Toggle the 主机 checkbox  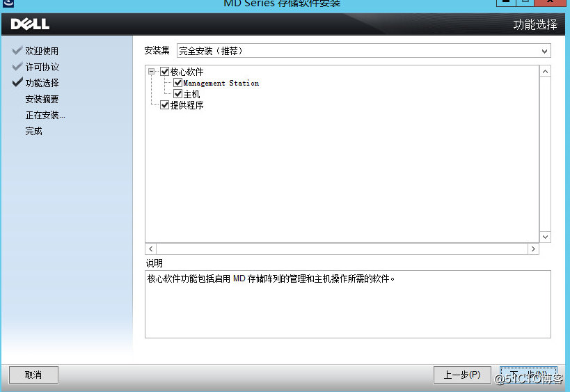point(177,94)
